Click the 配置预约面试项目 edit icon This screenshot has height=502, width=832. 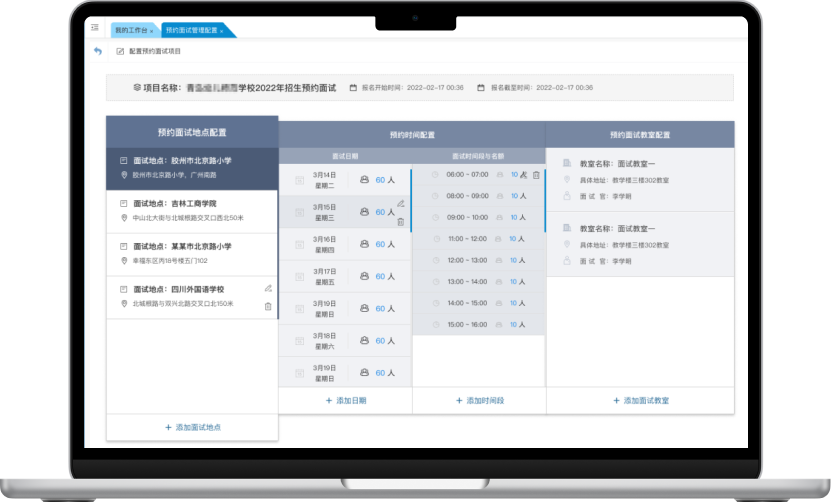pos(121,51)
